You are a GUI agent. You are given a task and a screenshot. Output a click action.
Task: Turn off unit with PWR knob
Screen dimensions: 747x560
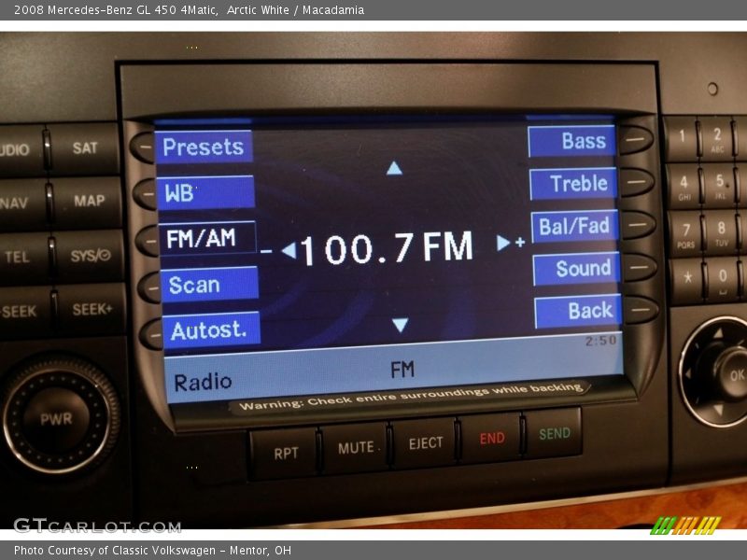[56, 419]
